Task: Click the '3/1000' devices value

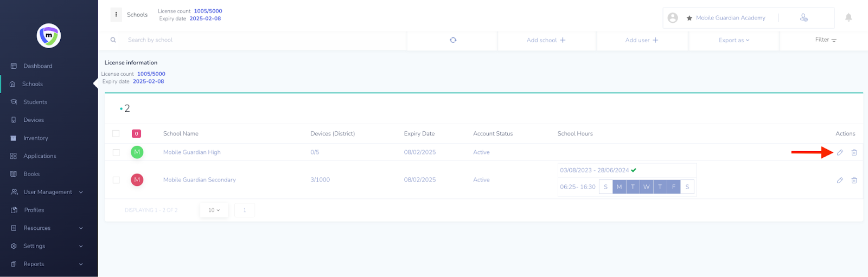Action: point(320,180)
